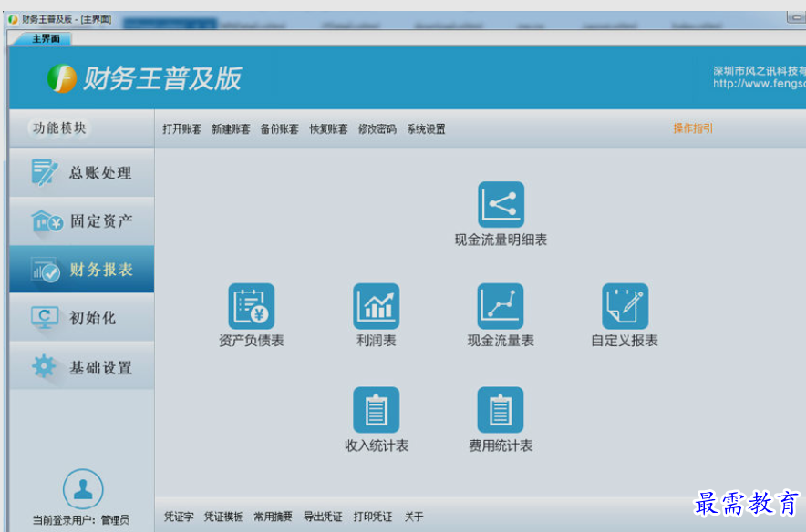Click the app icon in the title bar

[14, 19]
